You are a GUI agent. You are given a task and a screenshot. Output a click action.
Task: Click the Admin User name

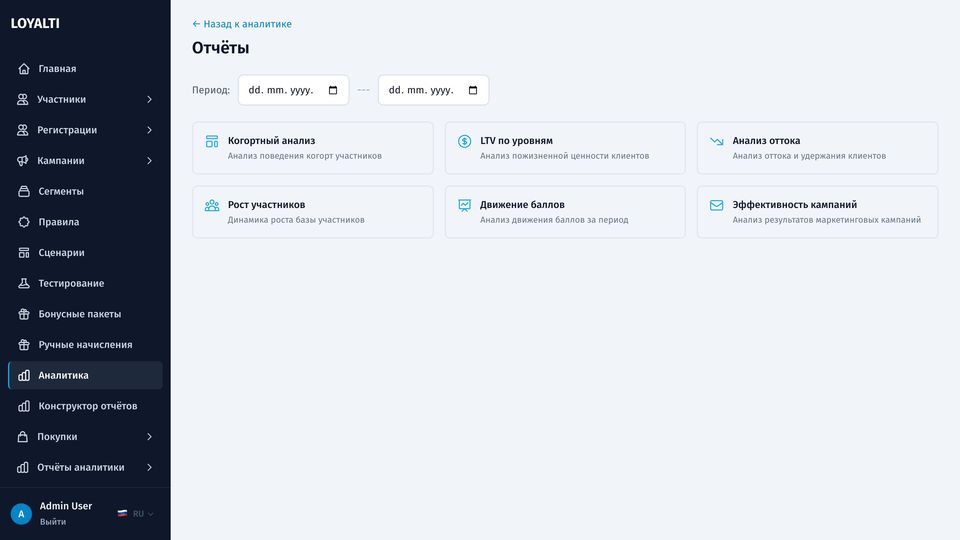(x=66, y=506)
